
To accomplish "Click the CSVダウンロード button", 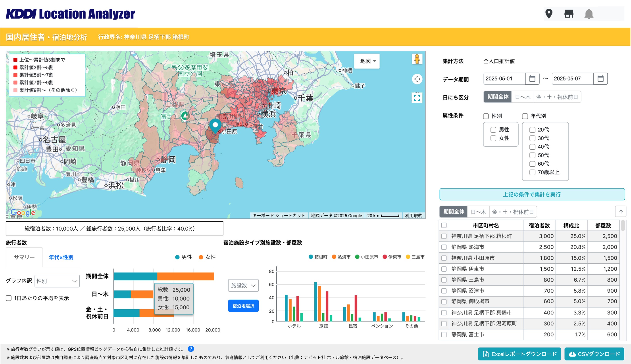I will (594, 354).
